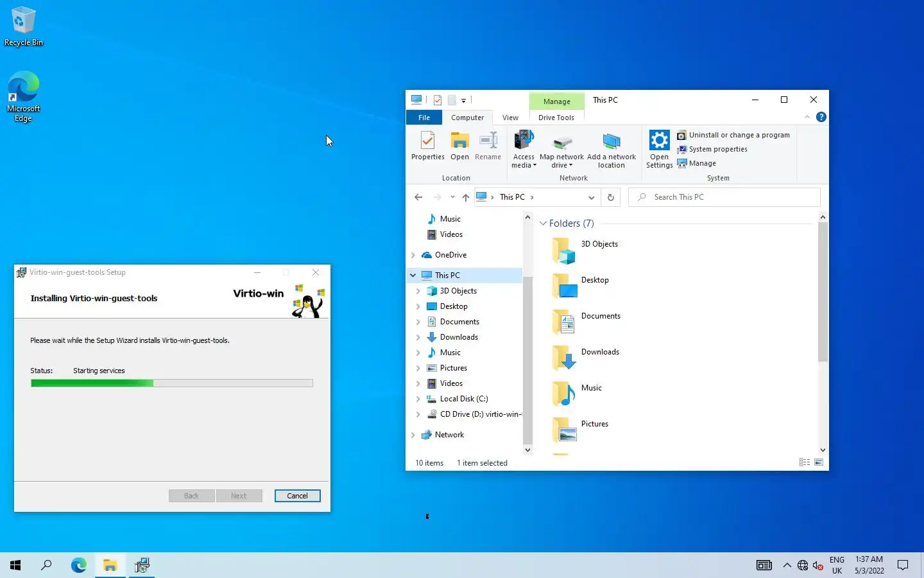
Task: Open Map network drive option
Action: click(561, 150)
